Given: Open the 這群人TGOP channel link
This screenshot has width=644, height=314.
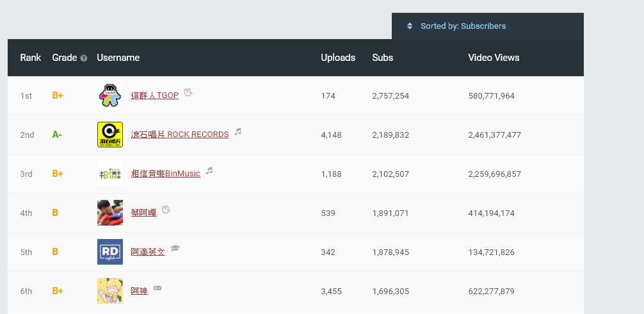Looking at the screenshot, I should coord(154,95).
